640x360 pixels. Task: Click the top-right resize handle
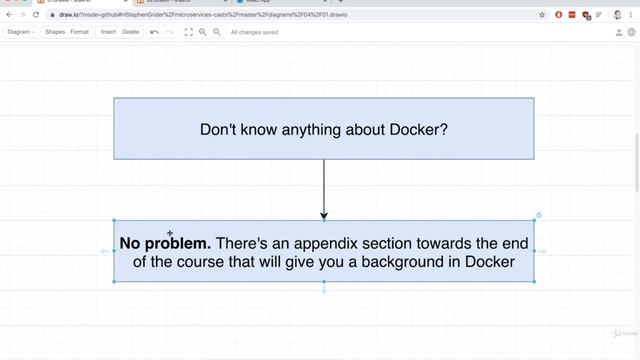click(x=534, y=220)
